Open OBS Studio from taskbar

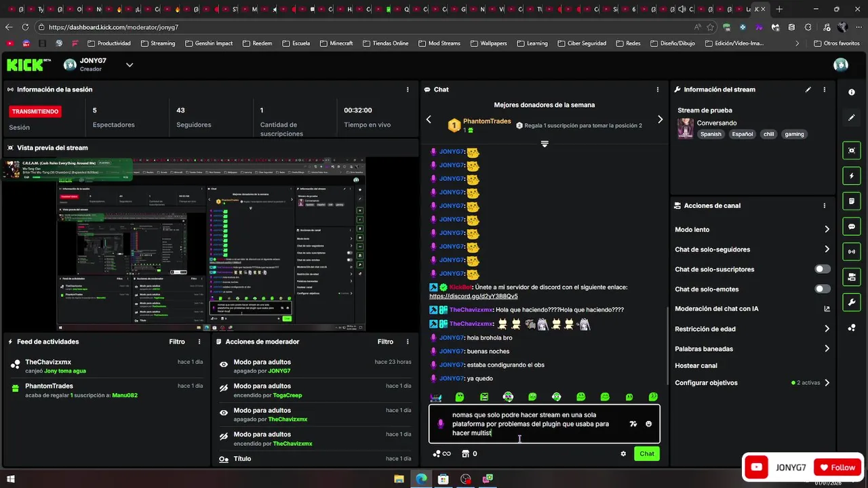[x=465, y=479]
